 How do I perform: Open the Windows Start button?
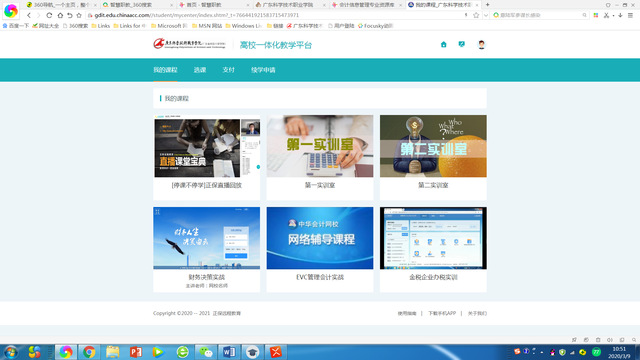click(11, 352)
